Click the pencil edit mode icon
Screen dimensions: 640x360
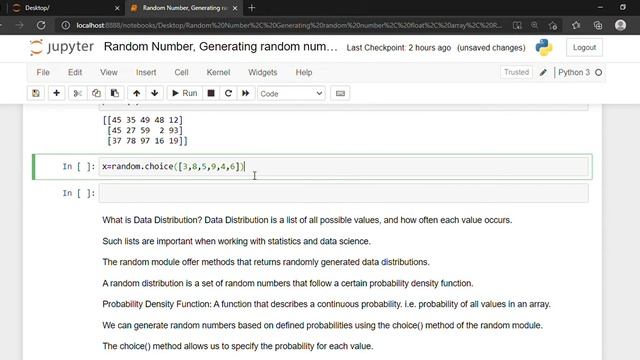pos(543,73)
